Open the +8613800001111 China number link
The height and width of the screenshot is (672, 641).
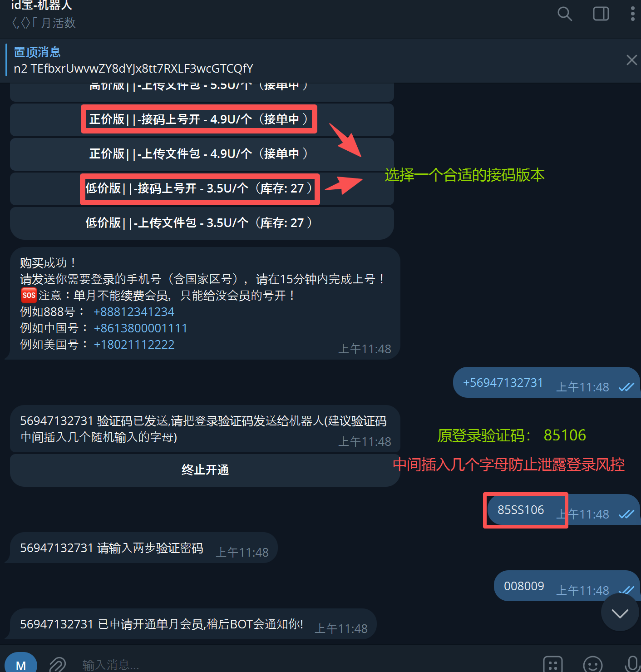coord(140,328)
